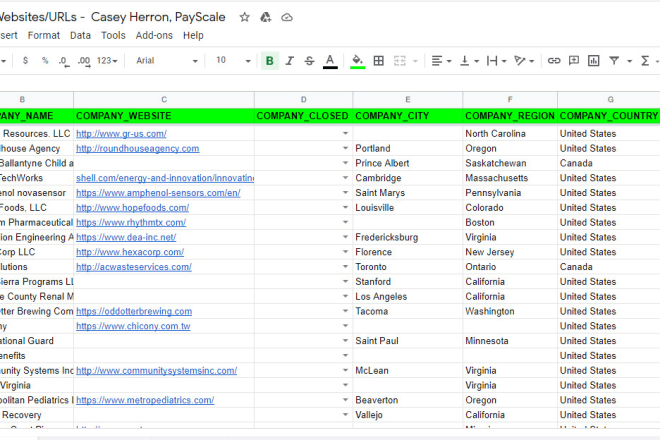The width and height of the screenshot is (660, 440).
Task: Select the COMPANY_REGION header cell
Action: [510, 116]
